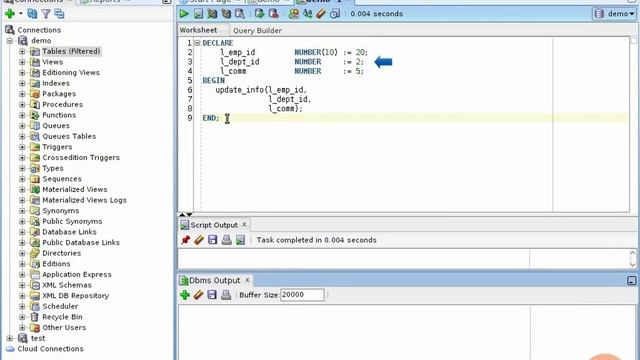Click down arrow of Script Output scrollbar
Viewport: 640px width, 360px height.
pyautogui.click(x=633, y=264)
